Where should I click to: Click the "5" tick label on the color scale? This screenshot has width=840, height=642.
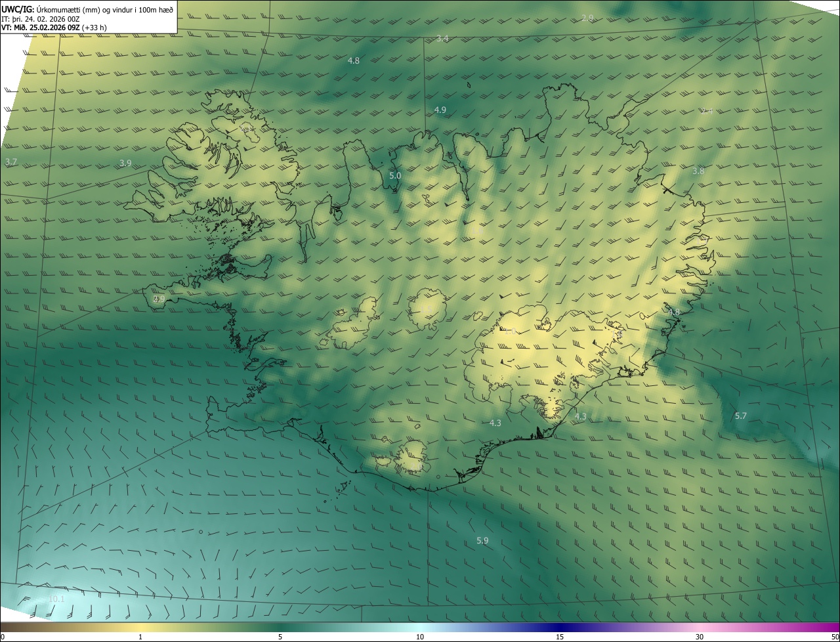tap(280, 637)
